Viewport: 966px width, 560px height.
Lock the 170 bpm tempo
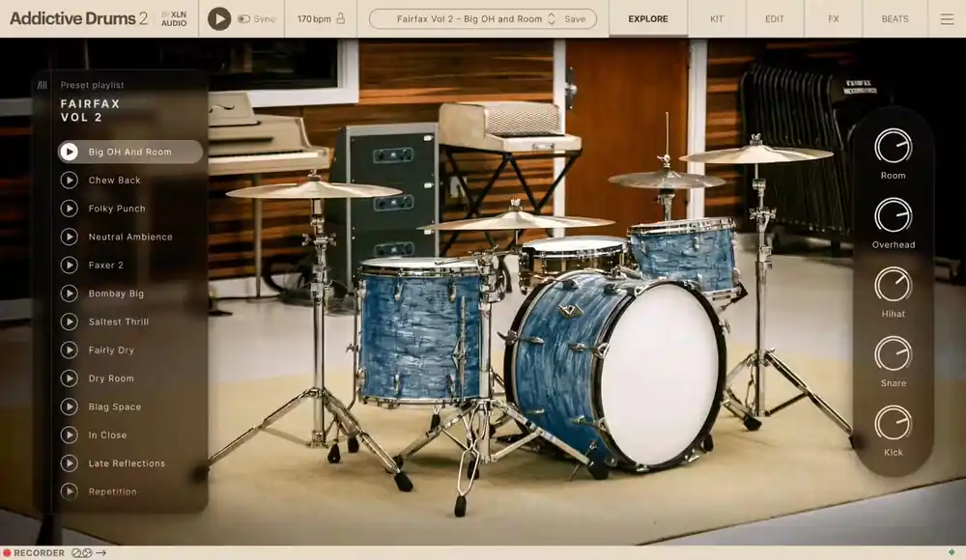pyautogui.click(x=340, y=18)
